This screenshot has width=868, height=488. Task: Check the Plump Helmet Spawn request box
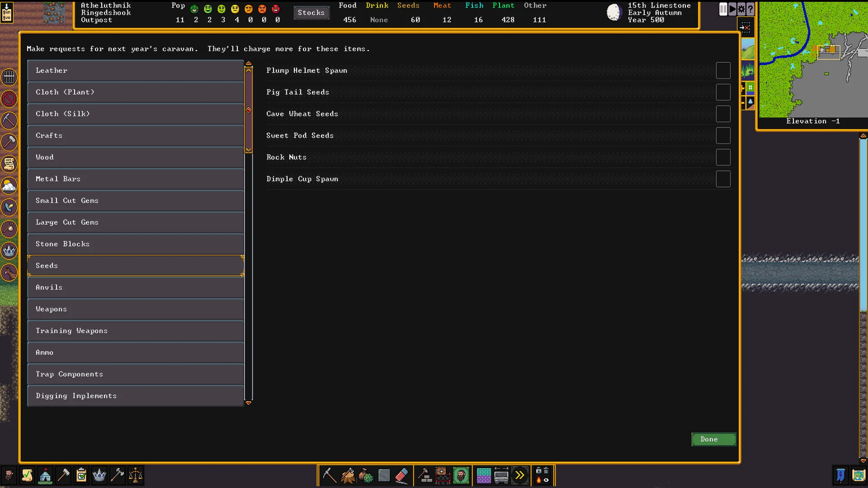click(723, 70)
